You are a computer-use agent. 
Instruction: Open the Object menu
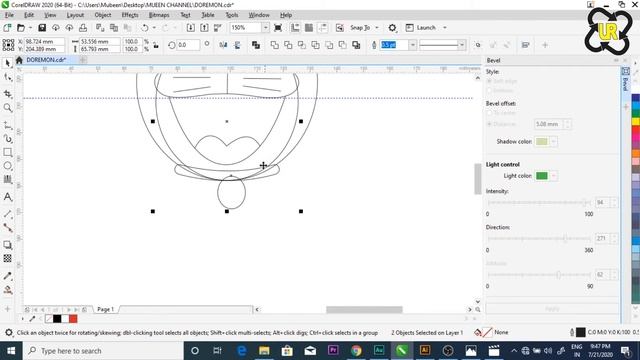[102, 15]
